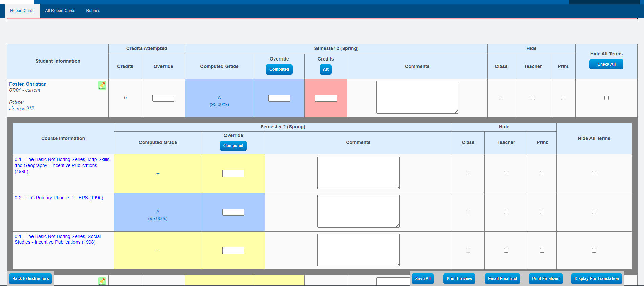The height and width of the screenshot is (286, 644).
Task: Click the pink credits input cell field
Action: click(326, 98)
